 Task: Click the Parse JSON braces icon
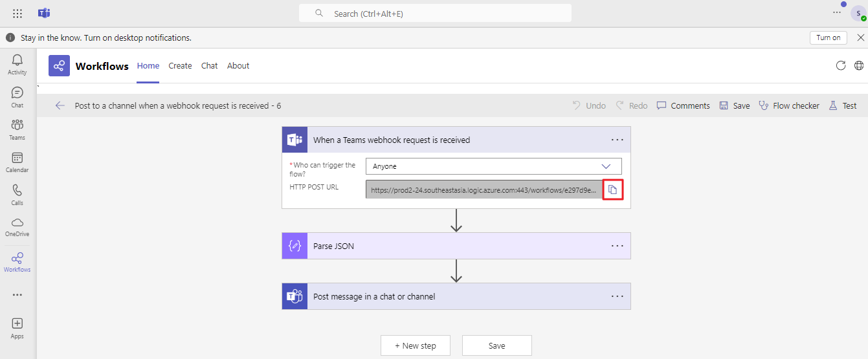tap(295, 246)
